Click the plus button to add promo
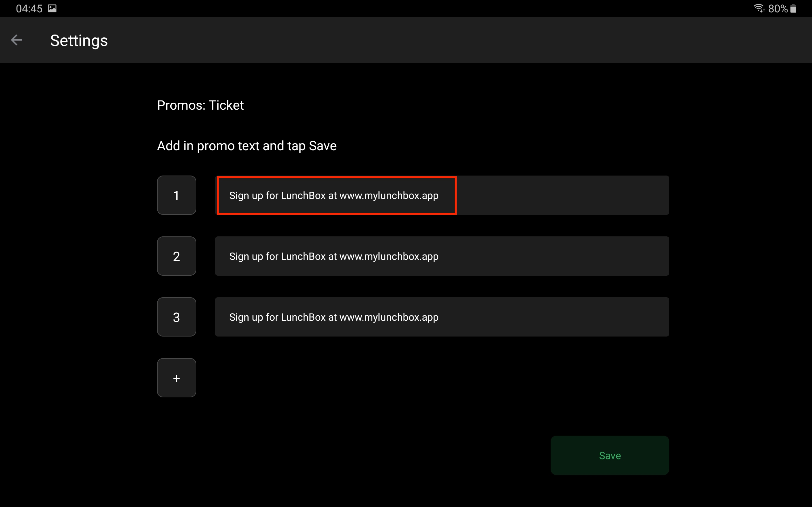Screen dimensions: 812x507 click(176, 378)
